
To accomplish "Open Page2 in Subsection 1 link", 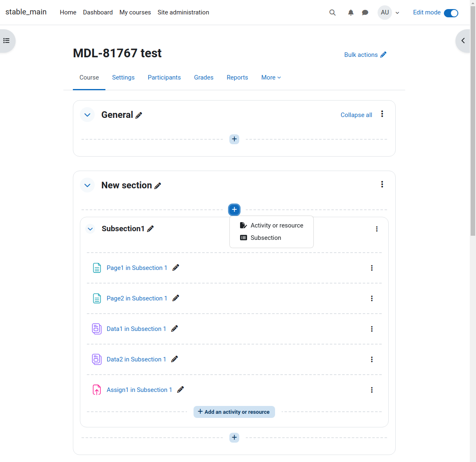I will pos(137,298).
